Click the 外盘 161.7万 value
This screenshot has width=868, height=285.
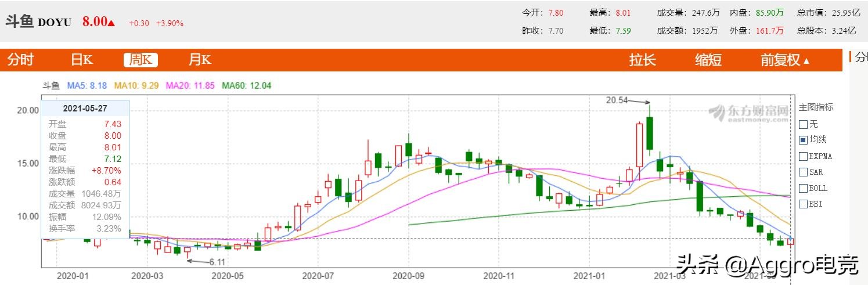(770, 30)
